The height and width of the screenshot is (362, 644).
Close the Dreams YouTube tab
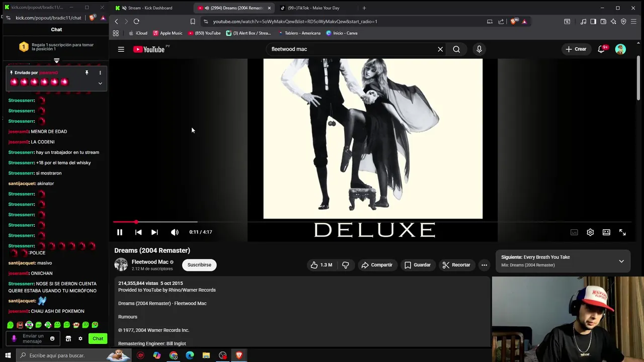click(x=269, y=8)
